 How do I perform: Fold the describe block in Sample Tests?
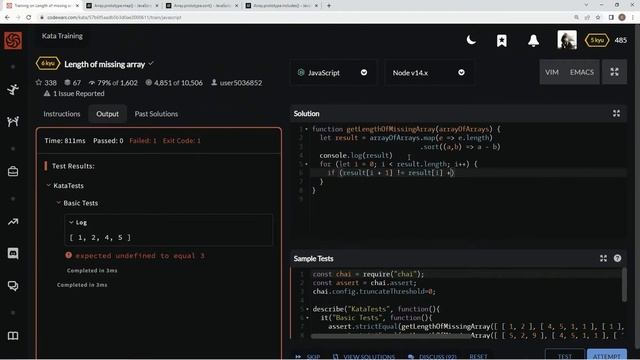[307, 309]
